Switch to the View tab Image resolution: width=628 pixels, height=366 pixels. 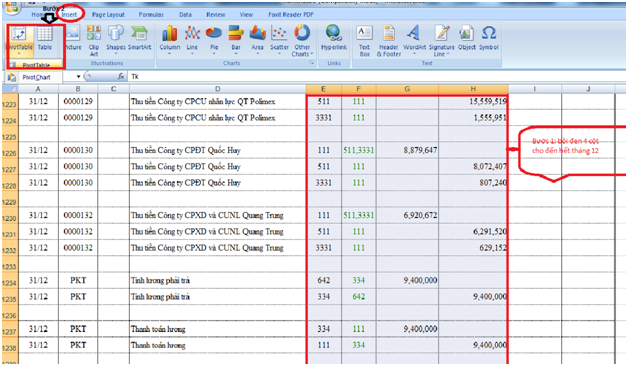(x=246, y=14)
